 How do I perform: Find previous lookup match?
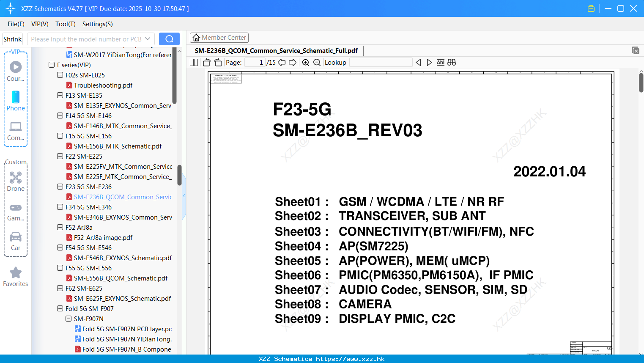(x=418, y=63)
